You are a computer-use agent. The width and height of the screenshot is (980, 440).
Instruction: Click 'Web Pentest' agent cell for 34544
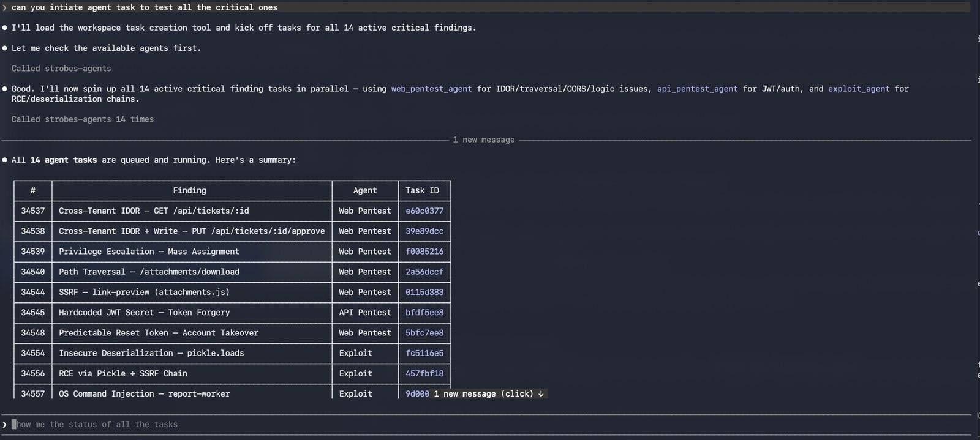click(x=365, y=292)
